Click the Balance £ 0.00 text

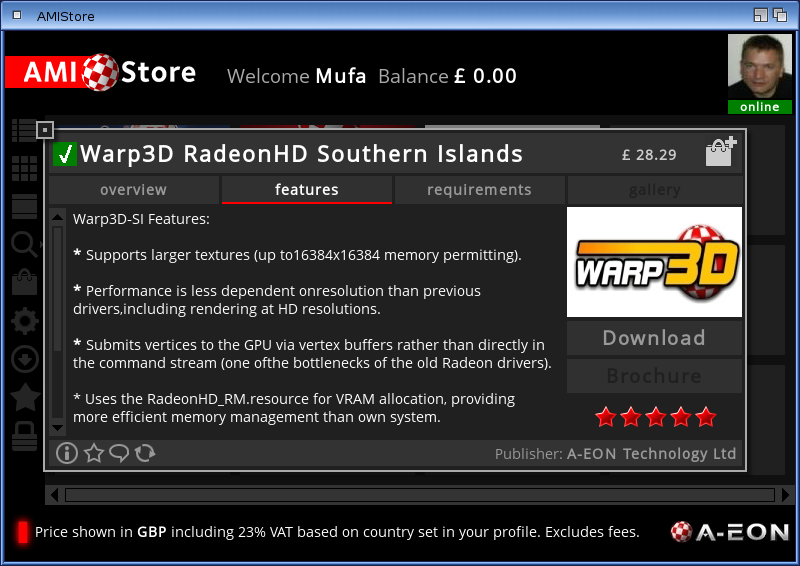[x=447, y=76]
